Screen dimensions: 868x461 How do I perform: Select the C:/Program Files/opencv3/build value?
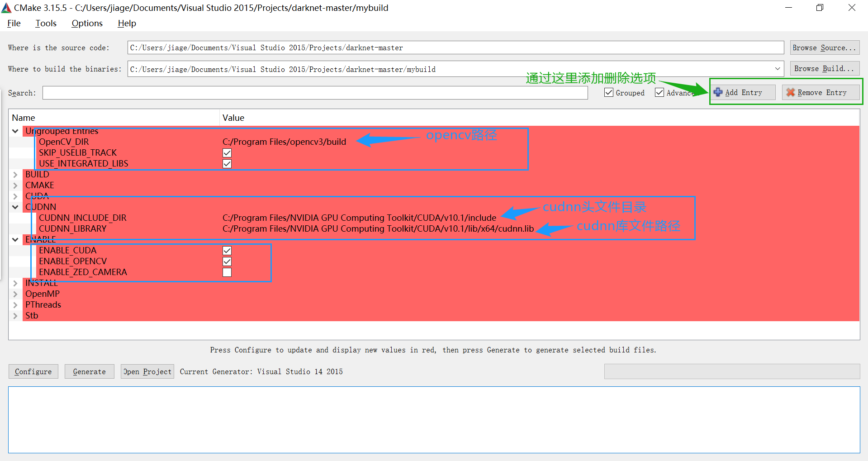coord(284,142)
